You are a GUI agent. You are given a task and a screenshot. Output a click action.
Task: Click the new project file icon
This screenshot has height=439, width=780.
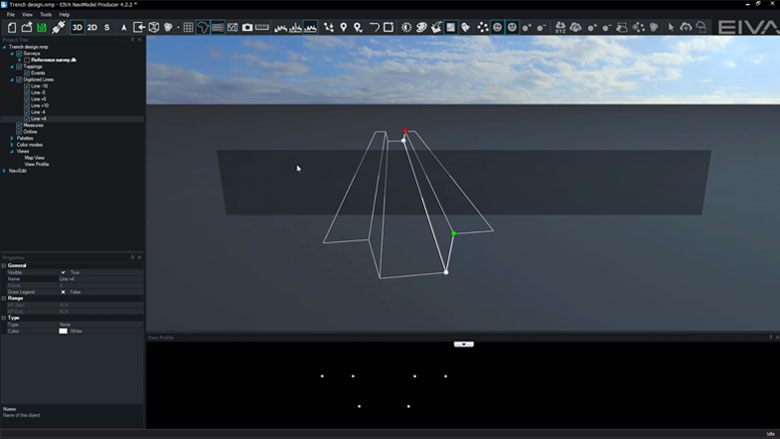(x=12, y=27)
